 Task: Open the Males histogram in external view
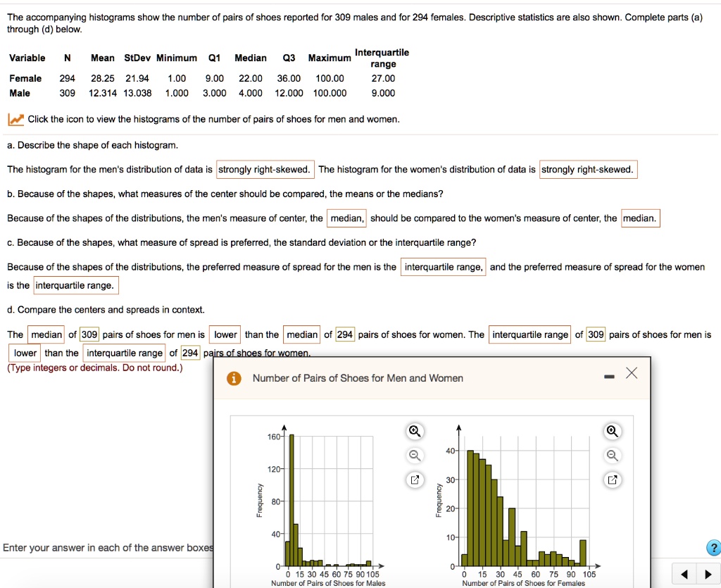pyautogui.click(x=415, y=480)
